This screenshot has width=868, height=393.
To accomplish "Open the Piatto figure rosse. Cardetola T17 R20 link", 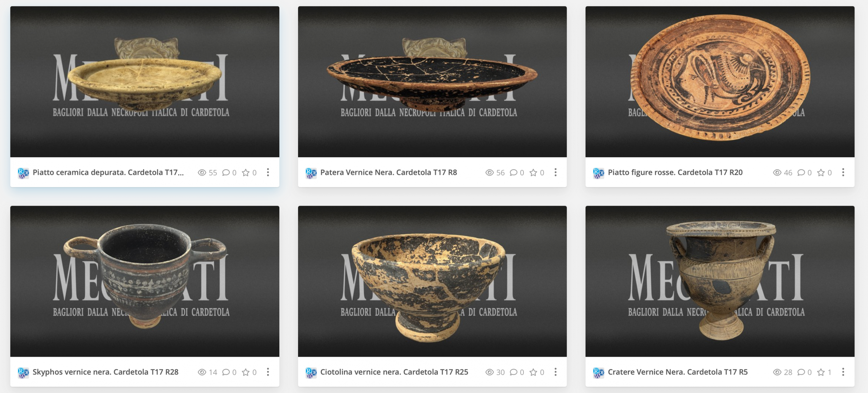I will click(x=675, y=172).
